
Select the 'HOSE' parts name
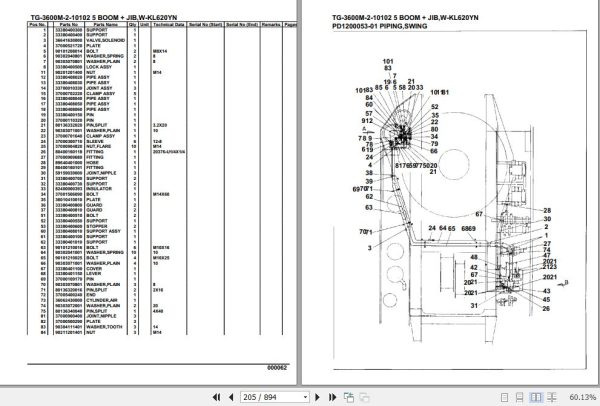click(93, 163)
